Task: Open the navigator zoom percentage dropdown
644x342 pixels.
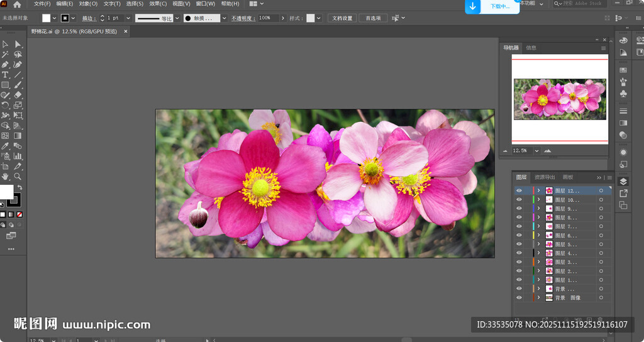Action: [x=536, y=151]
